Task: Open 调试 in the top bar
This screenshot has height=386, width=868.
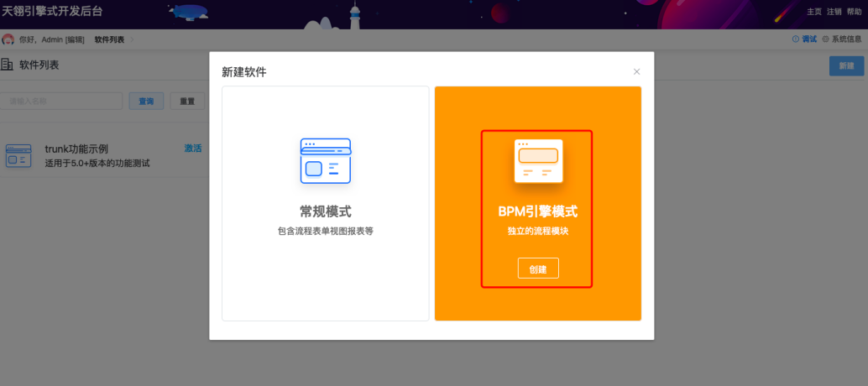Action: [809, 39]
